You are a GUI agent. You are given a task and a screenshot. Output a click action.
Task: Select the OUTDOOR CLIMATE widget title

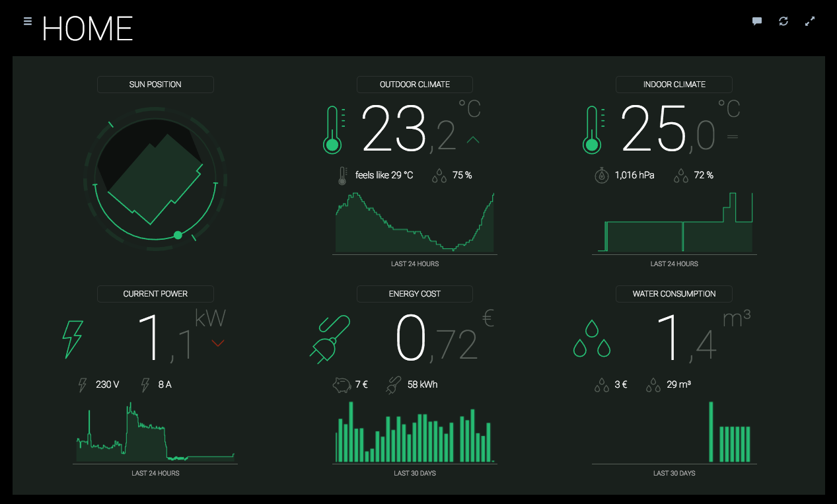point(415,85)
